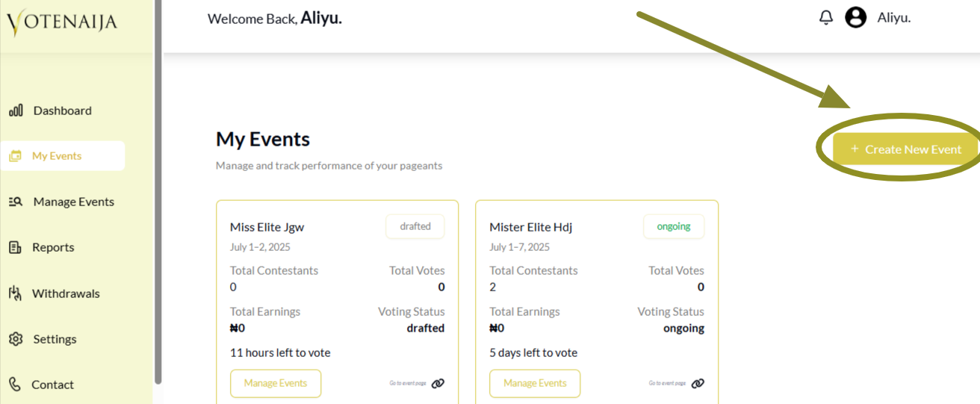The height and width of the screenshot is (404, 980).
Task: Click the Reports document icon
Action: [x=15, y=247]
